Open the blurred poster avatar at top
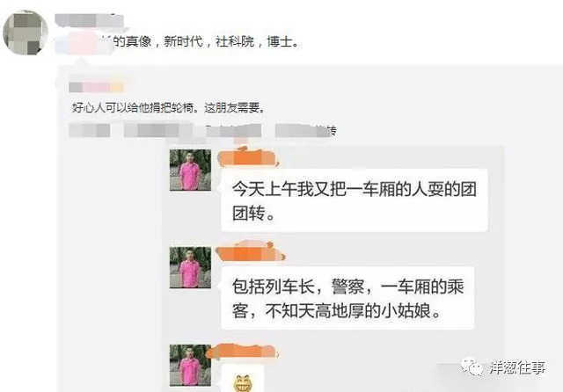The height and width of the screenshot is (392, 563). pos(26,33)
